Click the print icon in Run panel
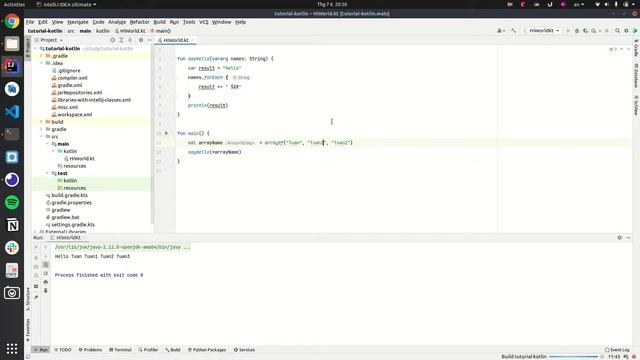The image size is (640, 360). click(x=45, y=282)
